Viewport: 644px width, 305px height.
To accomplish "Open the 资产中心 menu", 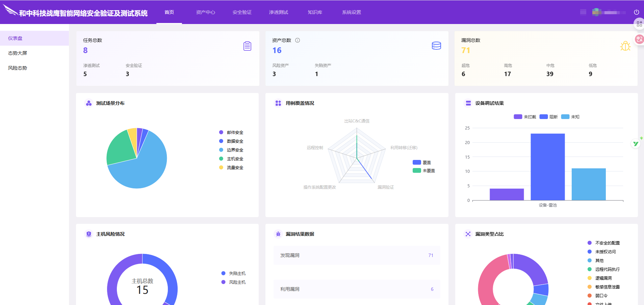I will (205, 12).
